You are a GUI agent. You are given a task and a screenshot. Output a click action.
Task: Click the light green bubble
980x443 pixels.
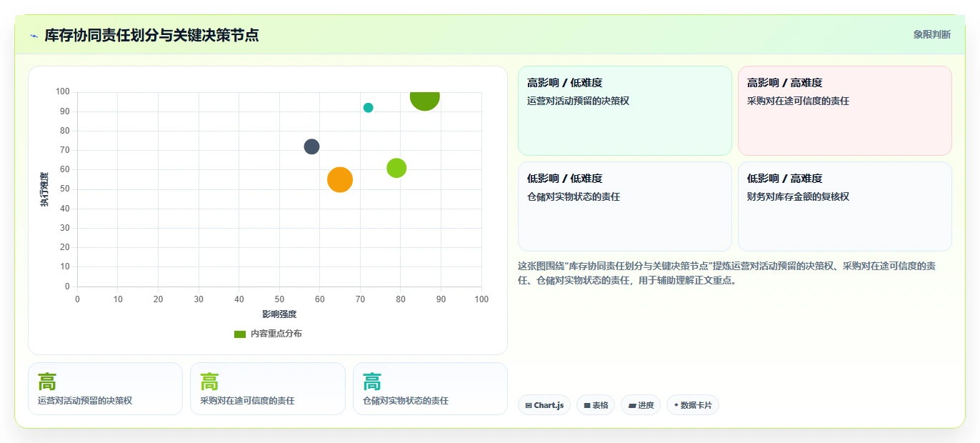(x=396, y=168)
